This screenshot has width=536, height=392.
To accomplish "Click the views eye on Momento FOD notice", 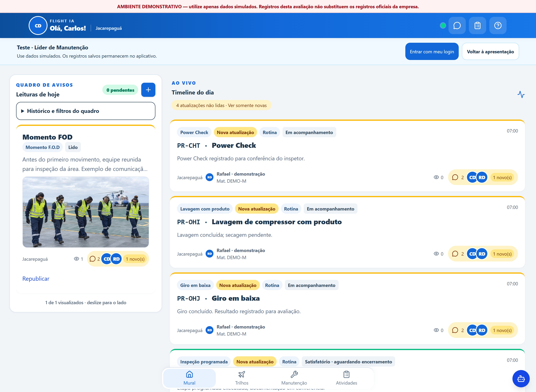I will 78,259.
